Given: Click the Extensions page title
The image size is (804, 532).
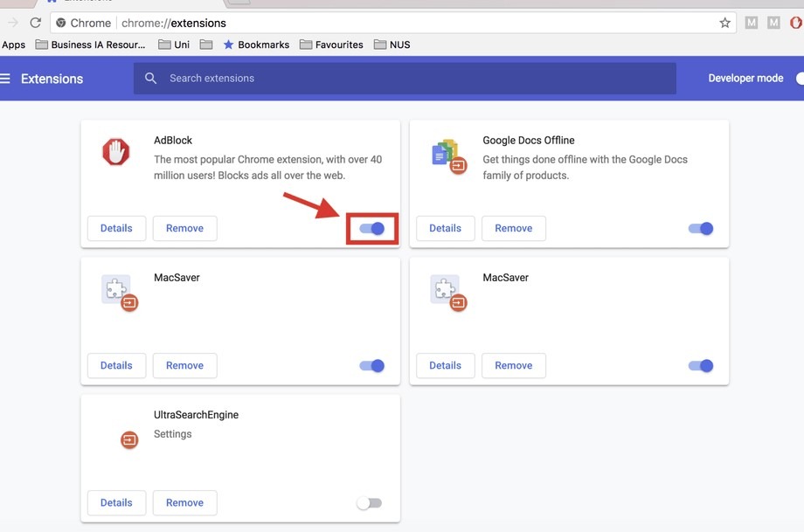Looking at the screenshot, I should (52, 79).
